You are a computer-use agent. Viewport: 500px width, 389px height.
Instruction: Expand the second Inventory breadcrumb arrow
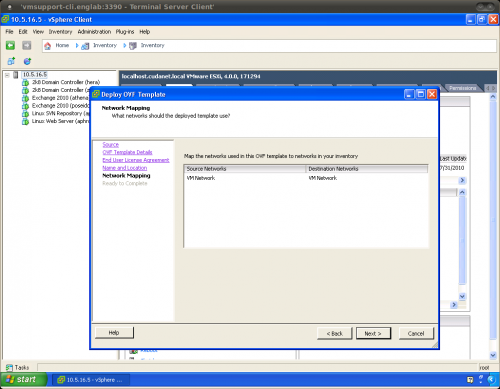[x=124, y=45]
